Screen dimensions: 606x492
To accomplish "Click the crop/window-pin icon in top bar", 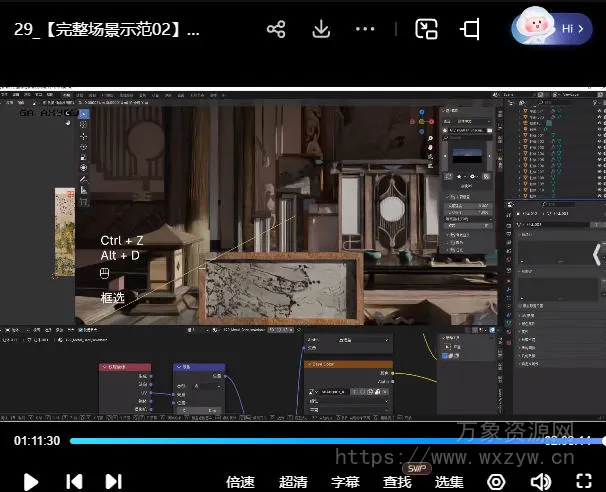I will click(470, 29).
